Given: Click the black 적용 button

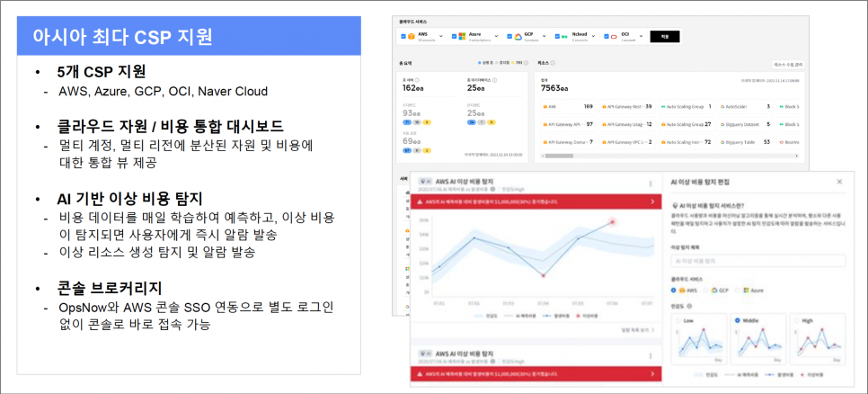Looking at the screenshot, I should tap(665, 37).
